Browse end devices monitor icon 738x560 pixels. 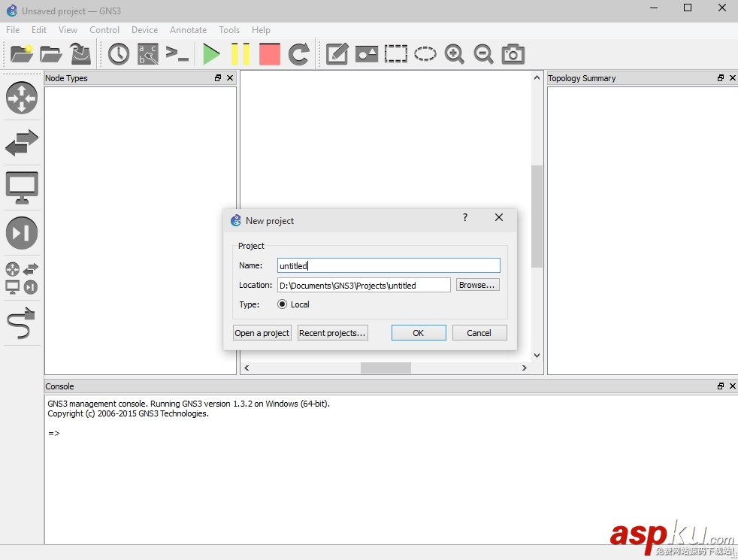(22, 188)
